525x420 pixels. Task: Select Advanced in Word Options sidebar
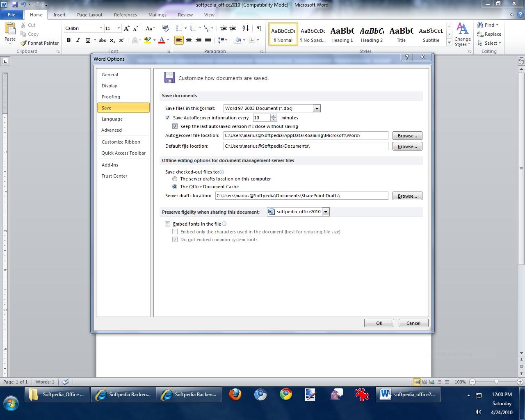pyautogui.click(x=112, y=130)
